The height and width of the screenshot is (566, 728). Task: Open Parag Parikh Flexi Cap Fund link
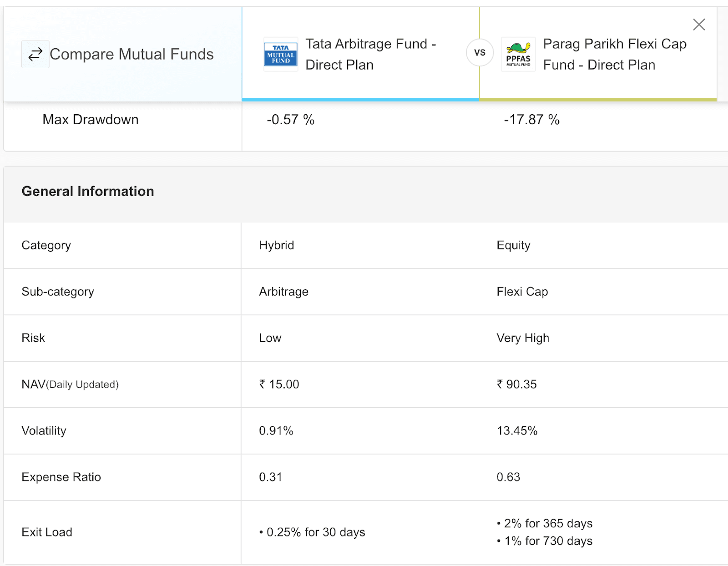614,55
